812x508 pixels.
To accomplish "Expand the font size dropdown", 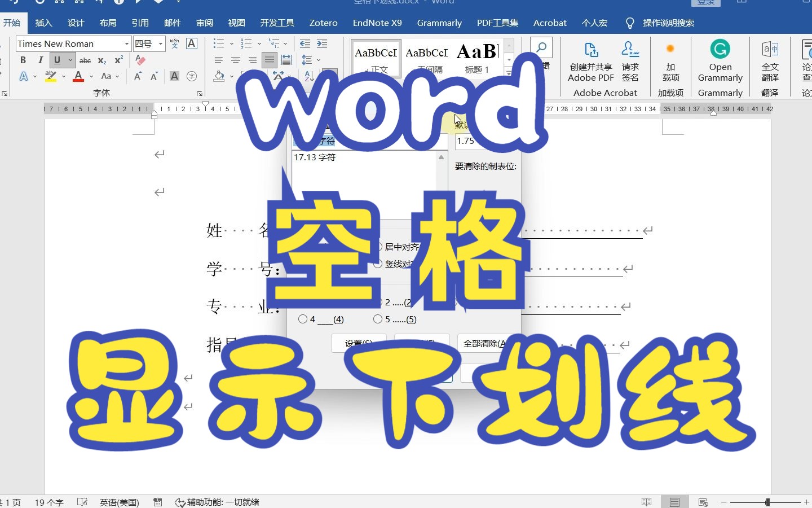I will tap(160, 43).
